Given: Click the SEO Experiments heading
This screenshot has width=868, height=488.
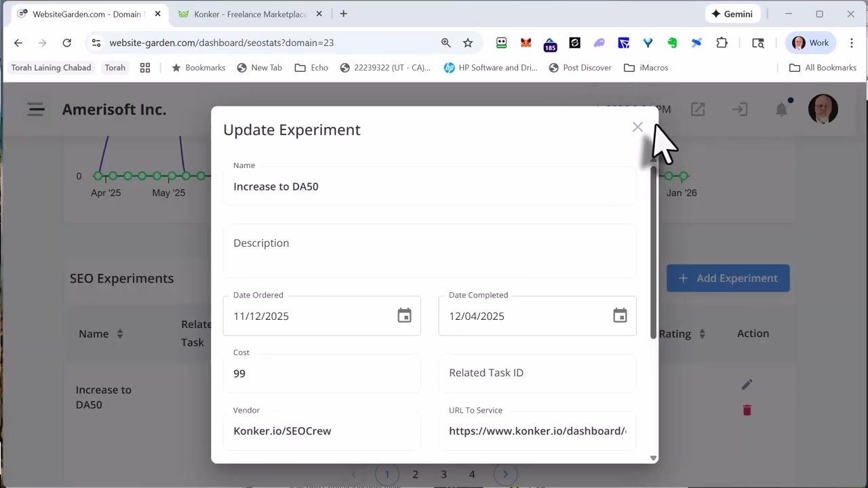Looking at the screenshot, I should 121,278.
